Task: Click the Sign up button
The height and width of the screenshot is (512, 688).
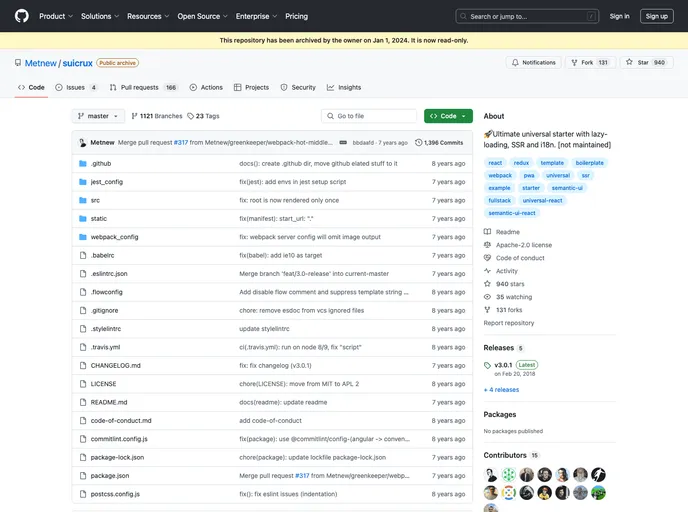Action: pos(656,16)
